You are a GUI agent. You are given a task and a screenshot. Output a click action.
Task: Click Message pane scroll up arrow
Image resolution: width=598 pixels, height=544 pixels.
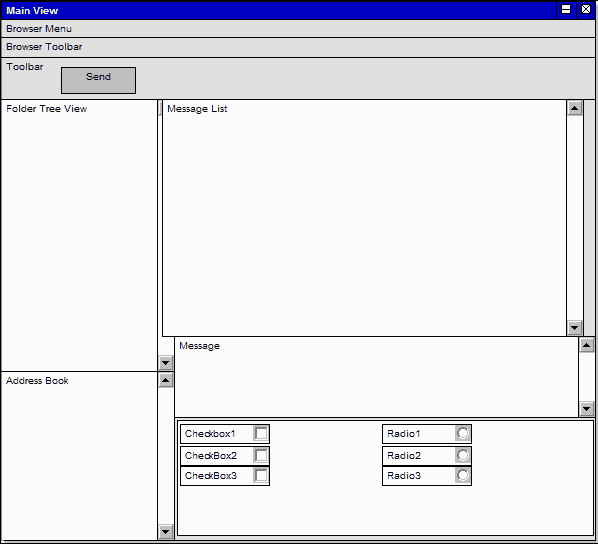pyautogui.click(x=587, y=346)
